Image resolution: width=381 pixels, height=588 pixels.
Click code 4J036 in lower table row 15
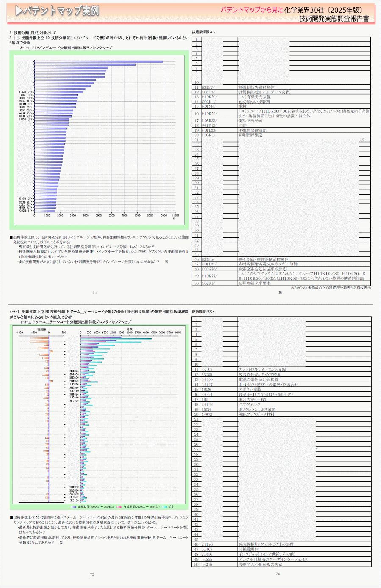206,390
